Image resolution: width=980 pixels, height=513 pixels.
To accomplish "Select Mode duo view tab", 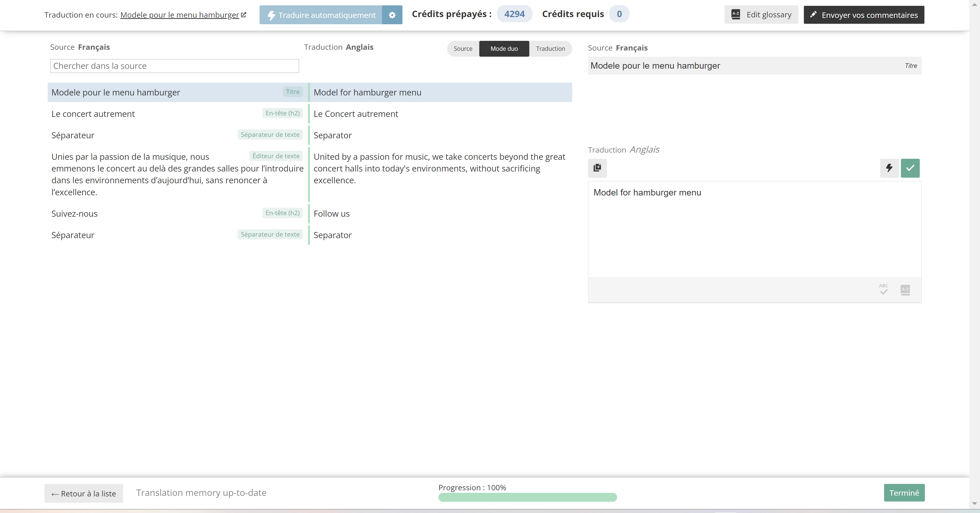I will pyautogui.click(x=504, y=49).
